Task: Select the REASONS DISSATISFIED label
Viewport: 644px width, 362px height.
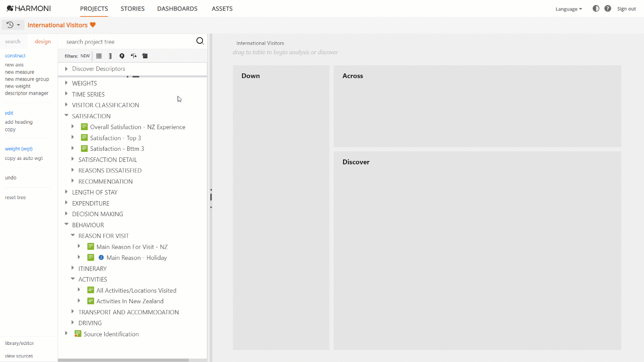Action: pyautogui.click(x=110, y=170)
